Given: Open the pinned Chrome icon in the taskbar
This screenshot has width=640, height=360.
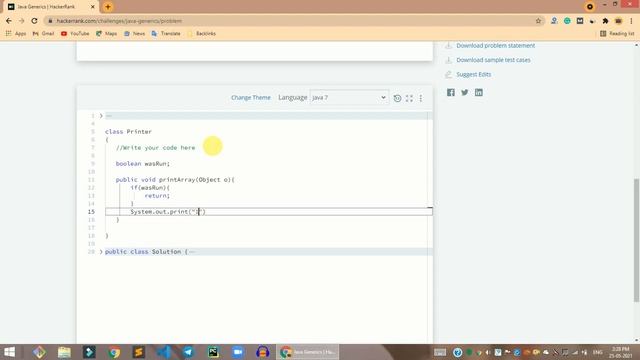Looking at the screenshot, I should tap(114, 352).
